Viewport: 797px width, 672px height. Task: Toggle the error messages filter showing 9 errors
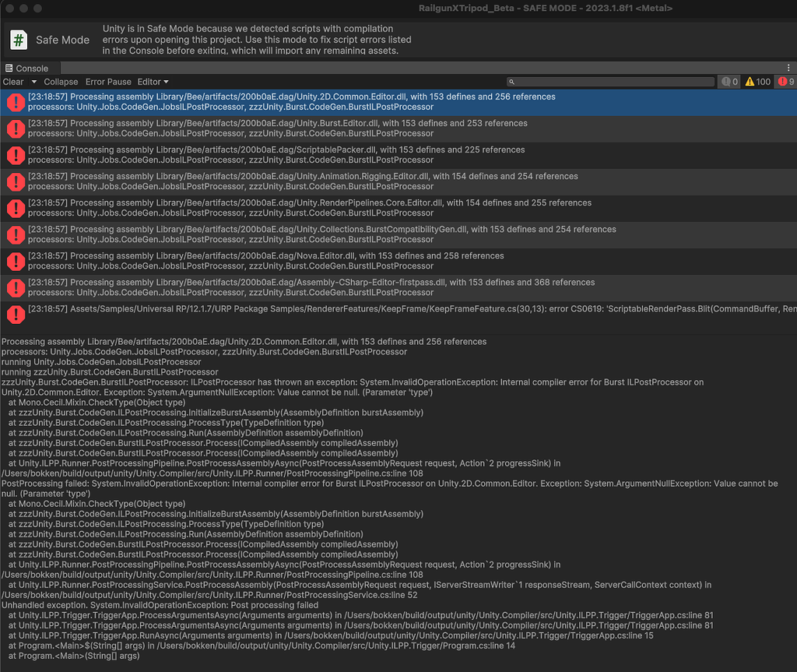point(784,81)
